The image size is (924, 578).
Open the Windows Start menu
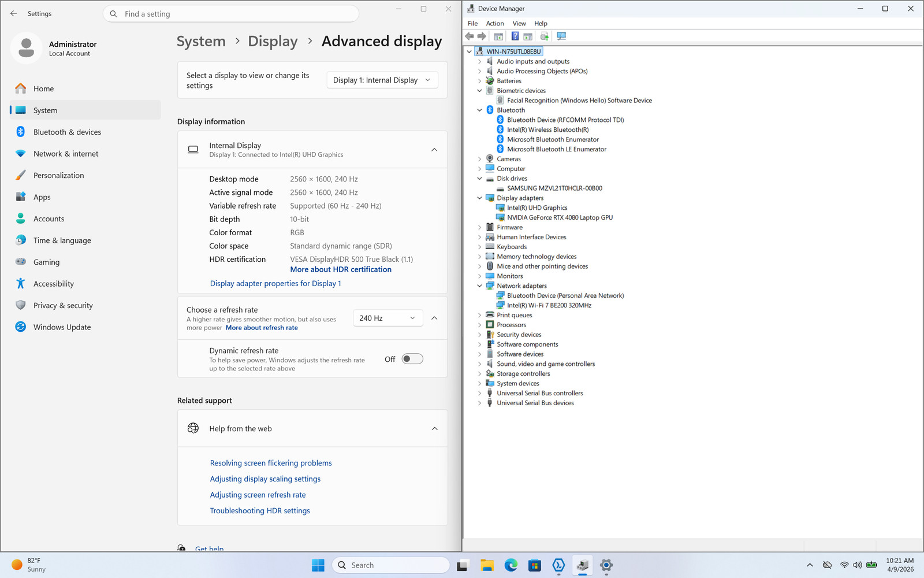pyautogui.click(x=318, y=565)
